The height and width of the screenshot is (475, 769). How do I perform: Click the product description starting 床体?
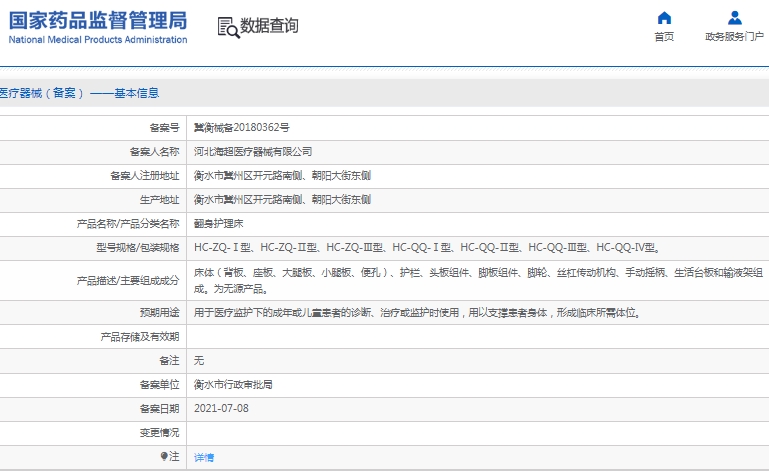478,280
